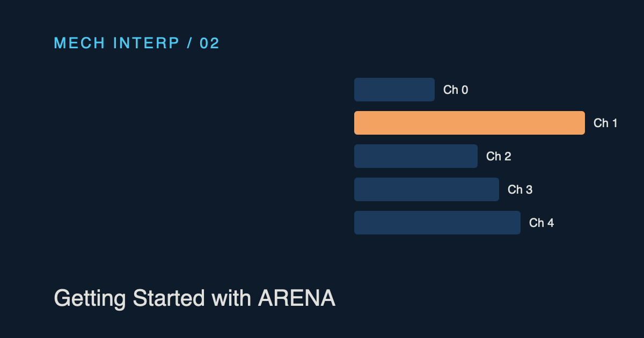The image size is (644, 338).
Task: Select the Ch 0 bar
Action: coord(394,90)
